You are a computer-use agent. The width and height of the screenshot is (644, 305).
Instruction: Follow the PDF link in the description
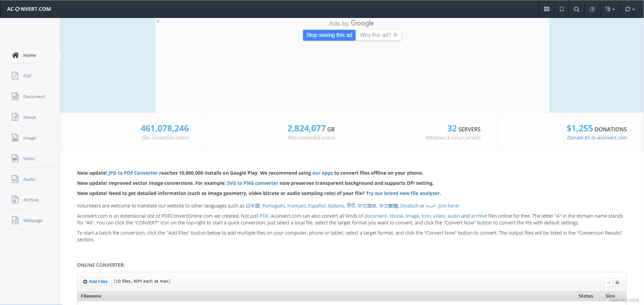(264, 216)
